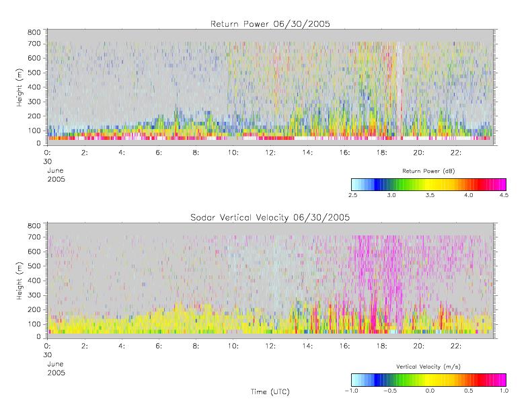Click the '0:' time tick on top chart
The width and height of the screenshot is (532, 411).
(47, 153)
